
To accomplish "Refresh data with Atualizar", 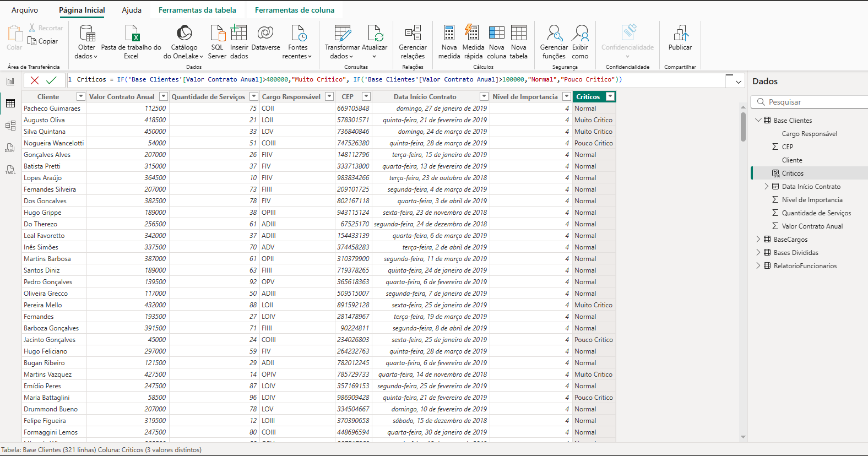I will 375,42.
